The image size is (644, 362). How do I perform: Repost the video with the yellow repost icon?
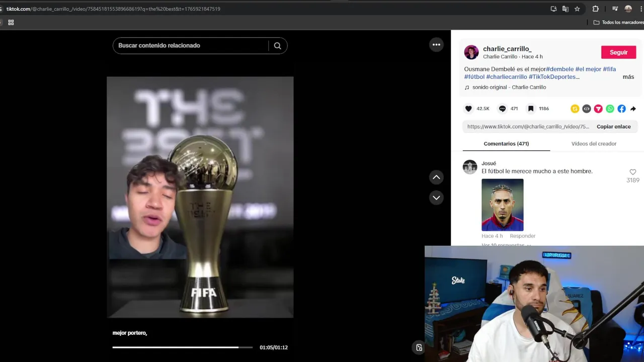575,109
